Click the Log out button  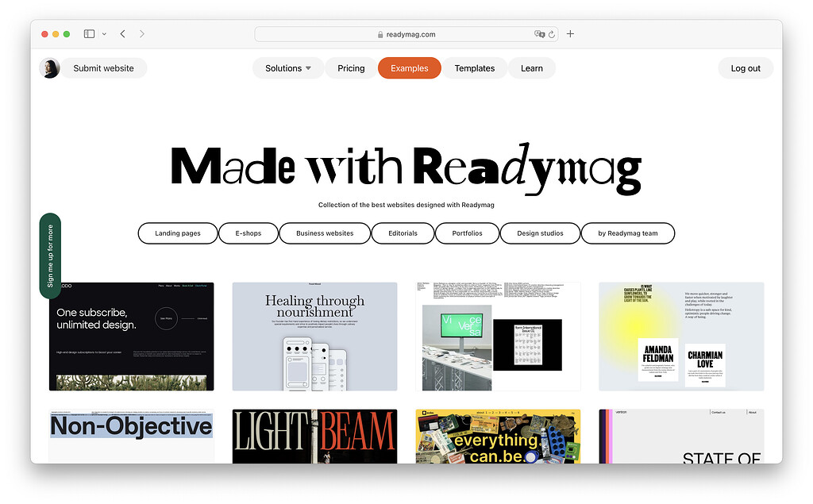tap(745, 68)
